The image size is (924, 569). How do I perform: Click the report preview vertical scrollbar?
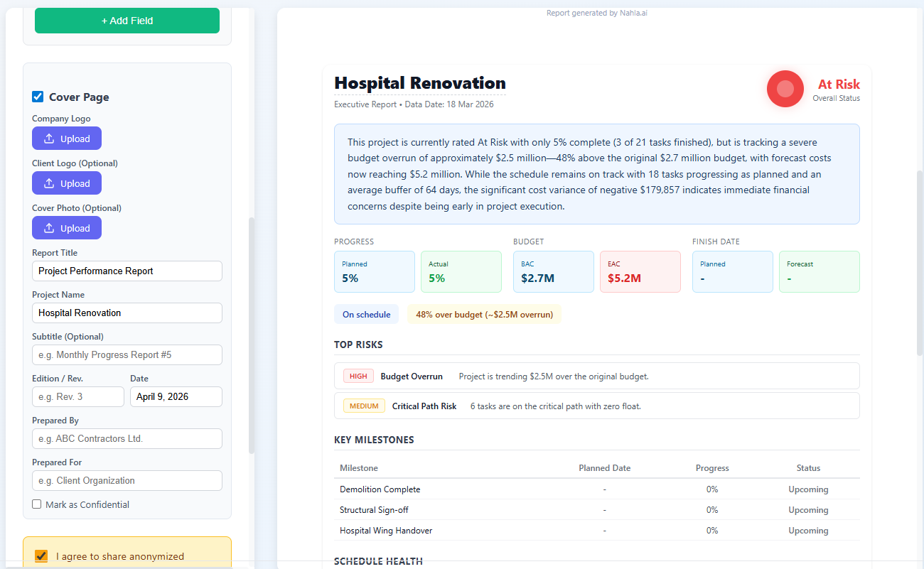pos(920,263)
